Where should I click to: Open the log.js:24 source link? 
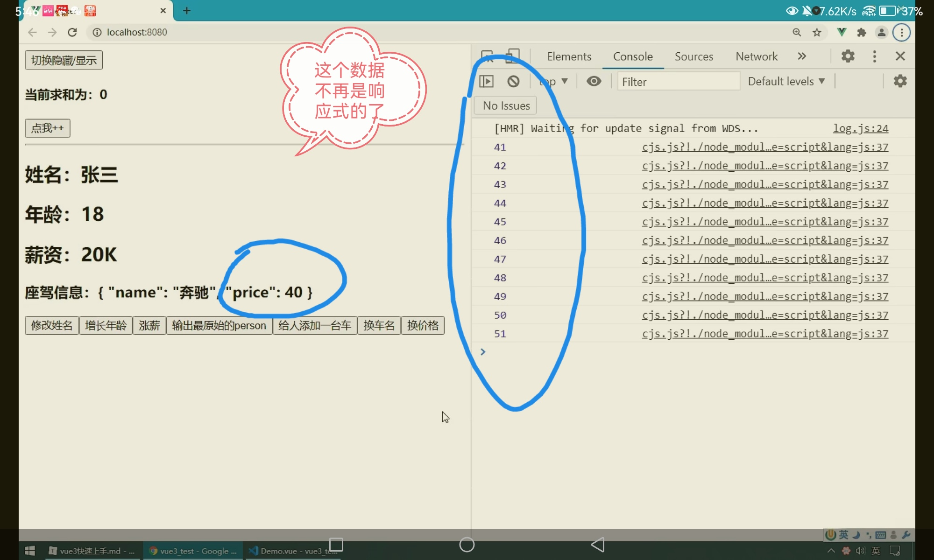861,128
